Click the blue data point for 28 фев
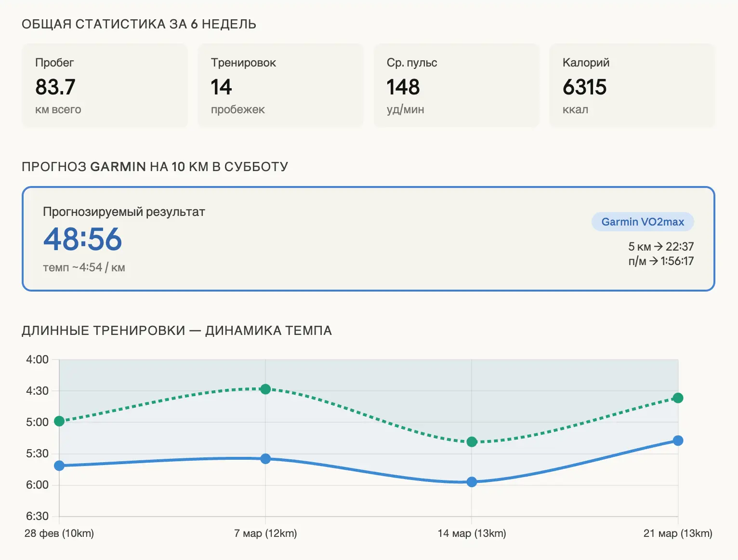This screenshot has width=738, height=560. pos(59,466)
